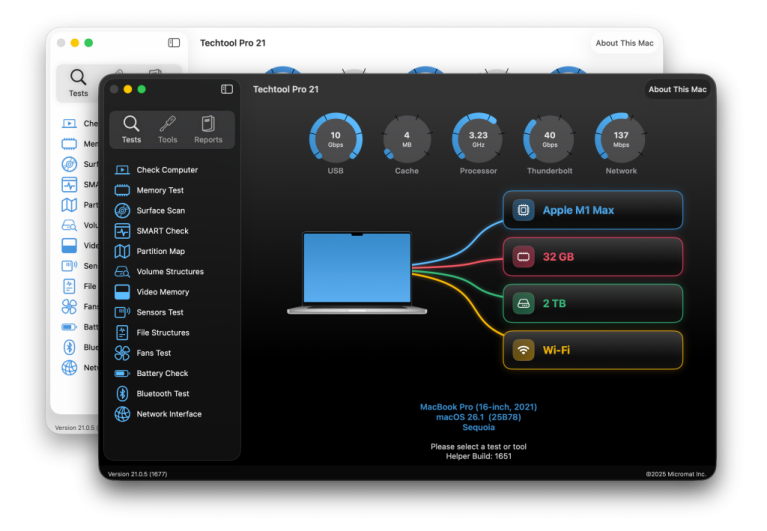
Task: Click the Check Computer icon in dark sidebar
Action: pos(122,170)
